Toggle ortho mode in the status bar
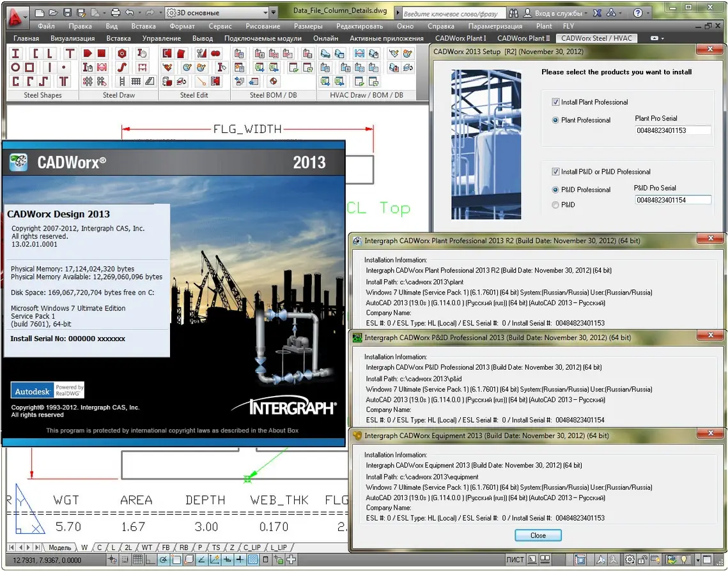 click(150, 560)
